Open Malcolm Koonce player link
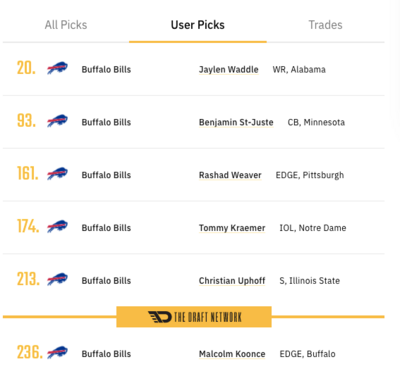The image size is (400, 376). (x=232, y=354)
